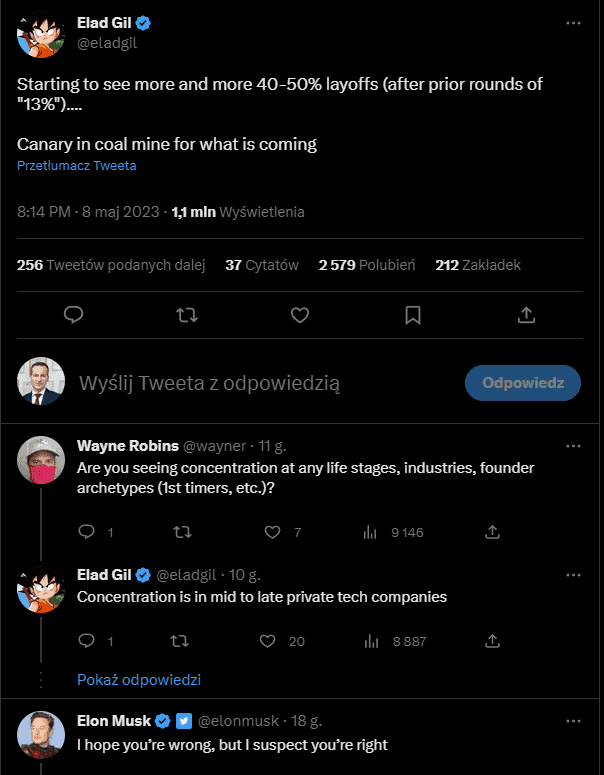Like the main tweet with heart icon

tap(299, 315)
